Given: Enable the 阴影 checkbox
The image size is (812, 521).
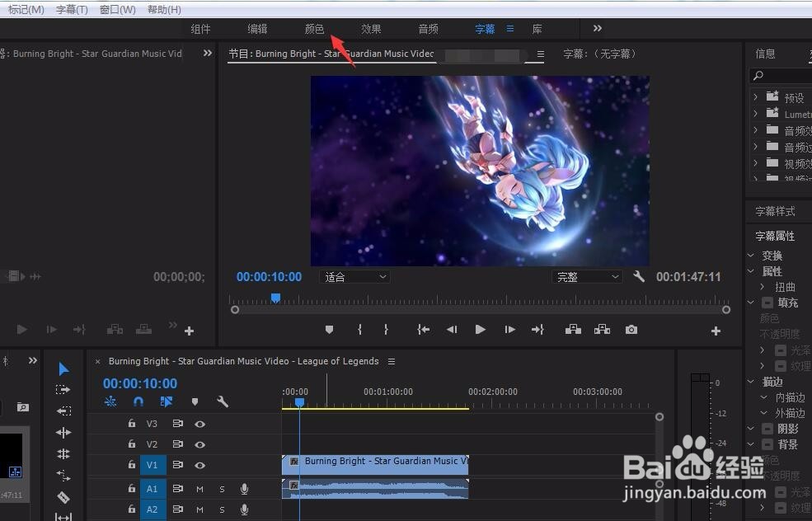Looking at the screenshot, I should tap(767, 429).
